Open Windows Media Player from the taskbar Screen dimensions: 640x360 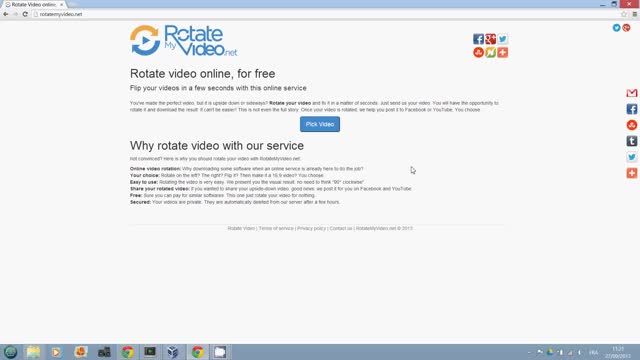[x=57, y=352]
